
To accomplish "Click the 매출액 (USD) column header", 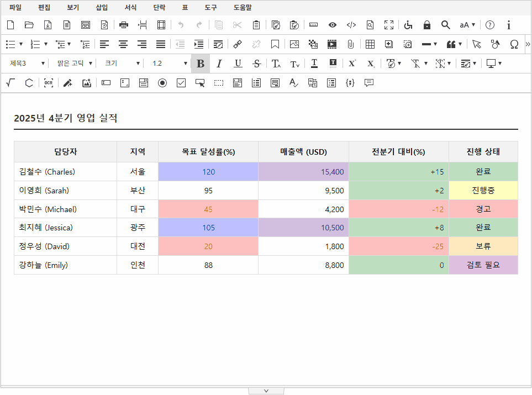I will pos(303,152).
